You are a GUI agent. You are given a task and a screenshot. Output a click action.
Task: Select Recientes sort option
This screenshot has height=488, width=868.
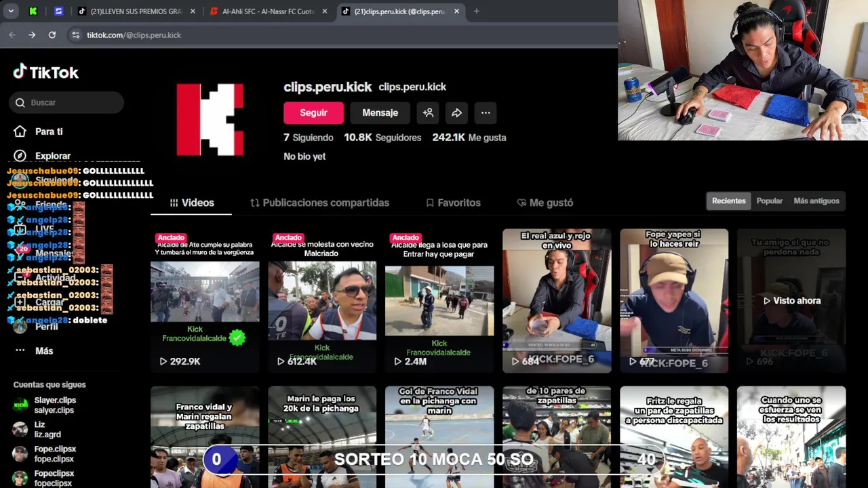point(728,201)
